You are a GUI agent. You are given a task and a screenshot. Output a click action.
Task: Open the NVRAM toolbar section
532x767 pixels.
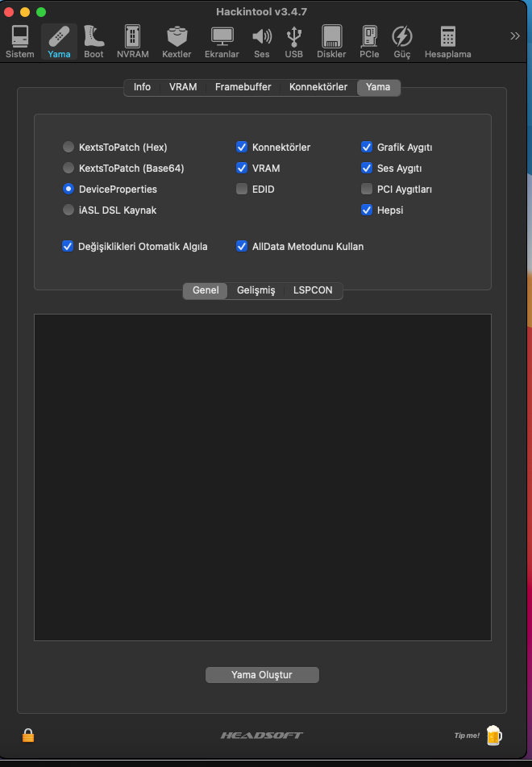[132, 41]
